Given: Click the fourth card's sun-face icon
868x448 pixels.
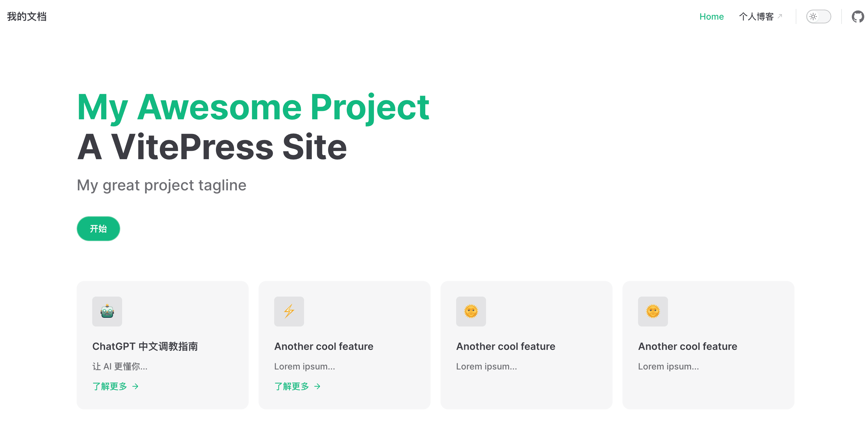Looking at the screenshot, I should 653,311.
